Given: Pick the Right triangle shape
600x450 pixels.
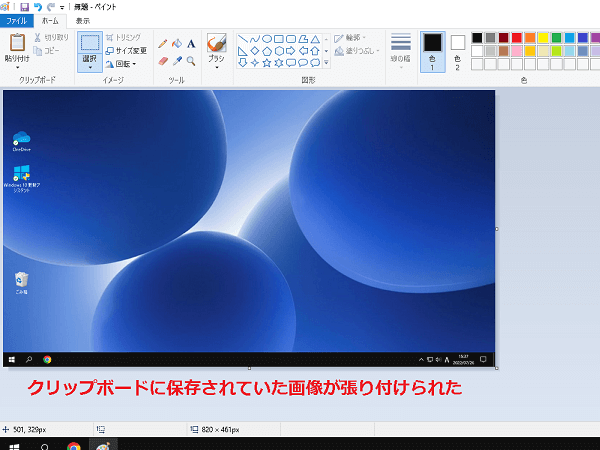Looking at the screenshot, I should pyautogui.click(x=243, y=51).
